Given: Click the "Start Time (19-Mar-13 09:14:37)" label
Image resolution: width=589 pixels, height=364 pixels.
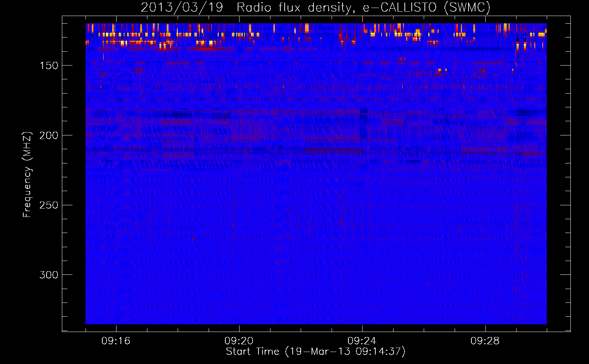Looking at the screenshot, I should (x=316, y=352).
